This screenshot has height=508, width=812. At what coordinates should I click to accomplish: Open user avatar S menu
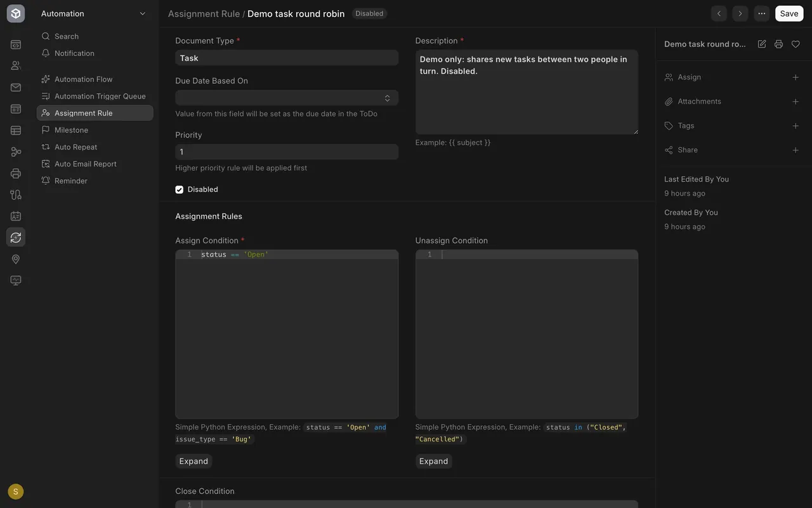[x=16, y=491]
